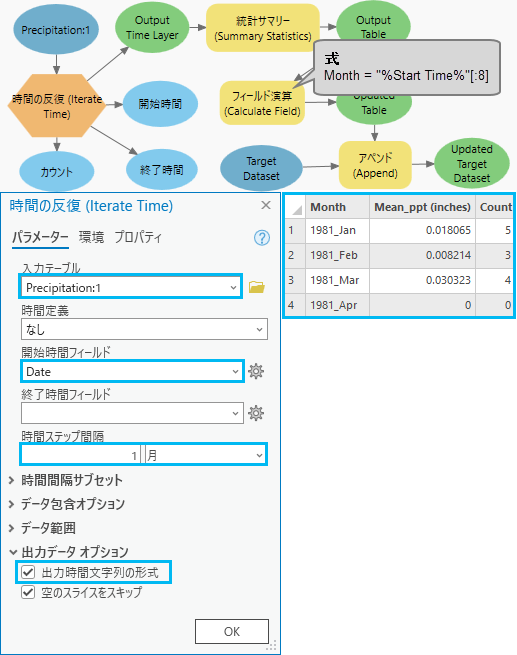Open the 時間定義 dropdown set to なし
Image resolution: width=517 pixels, height=655 pixels.
pyautogui.click(x=144, y=329)
